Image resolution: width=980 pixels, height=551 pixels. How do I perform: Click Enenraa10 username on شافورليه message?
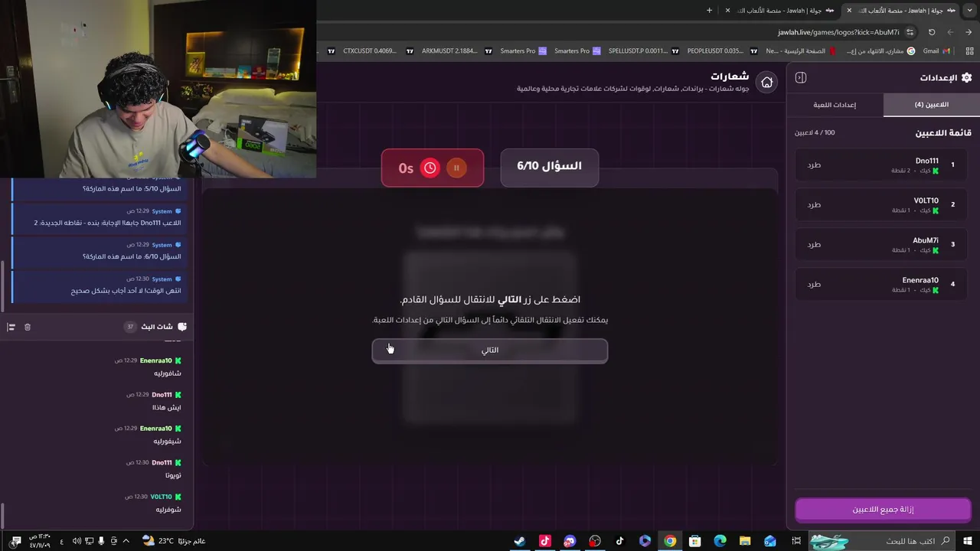156,360
